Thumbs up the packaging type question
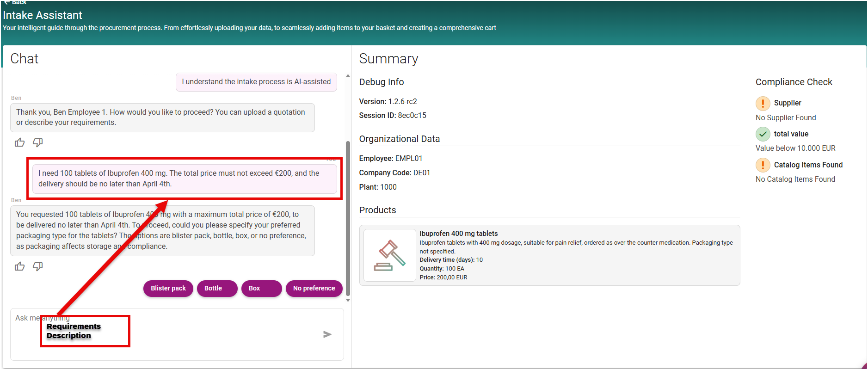 pyautogui.click(x=19, y=266)
